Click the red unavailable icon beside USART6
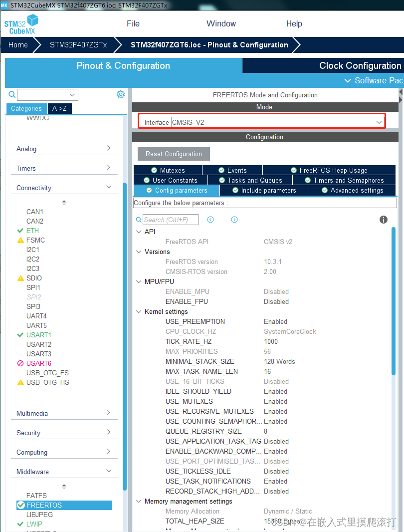This screenshot has height=532, width=404. tap(20, 363)
